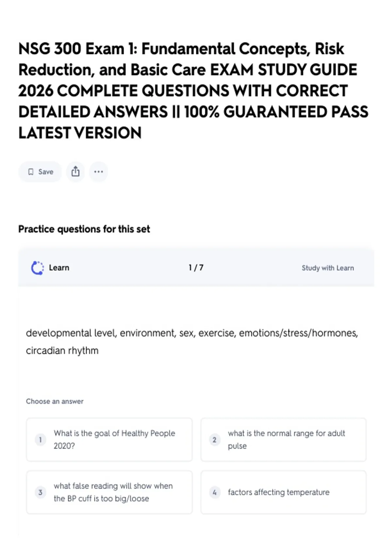This screenshot has width=392, height=556.
Task: Click the Practice questions for this set heading
Action: tap(84, 229)
